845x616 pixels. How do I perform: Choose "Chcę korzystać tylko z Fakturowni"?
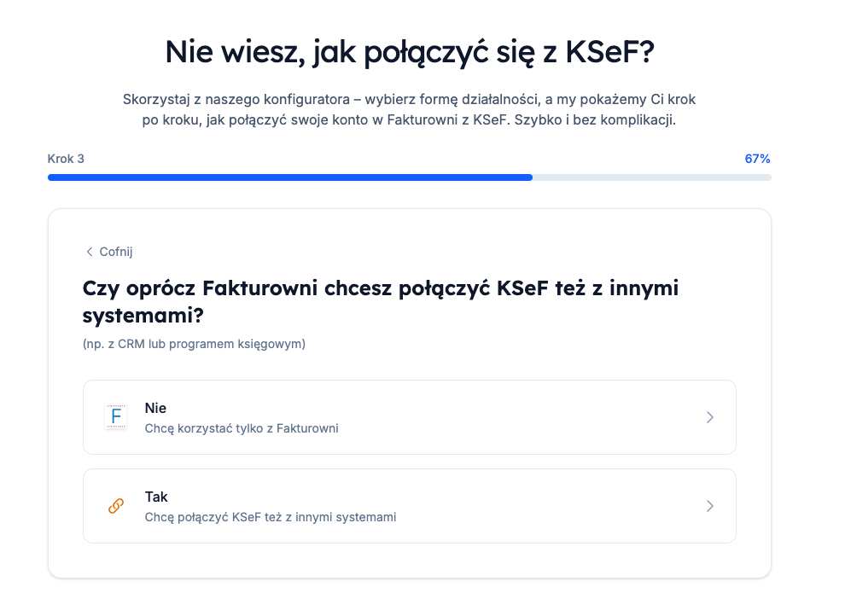tap(242, 428)
